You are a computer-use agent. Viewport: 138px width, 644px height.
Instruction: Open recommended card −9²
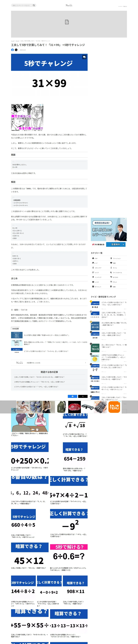pos(69,523)
